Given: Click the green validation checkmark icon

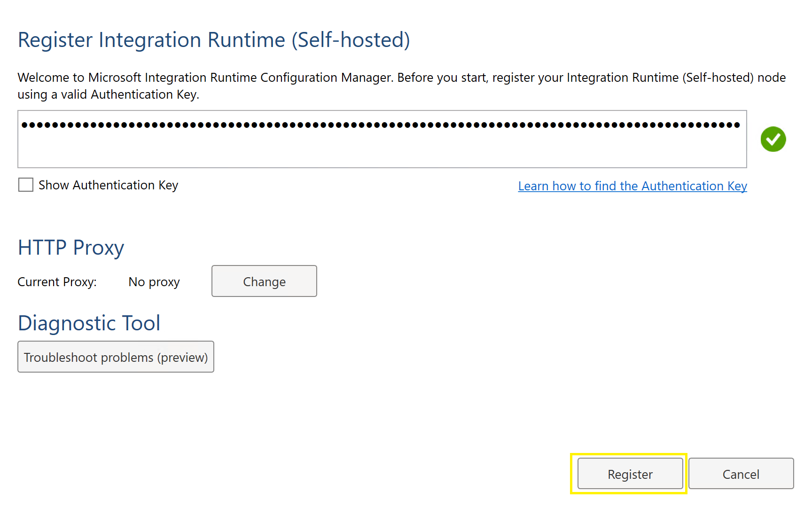Looking at the screenshot, I should pyautogui.click(x=773, y=139).
